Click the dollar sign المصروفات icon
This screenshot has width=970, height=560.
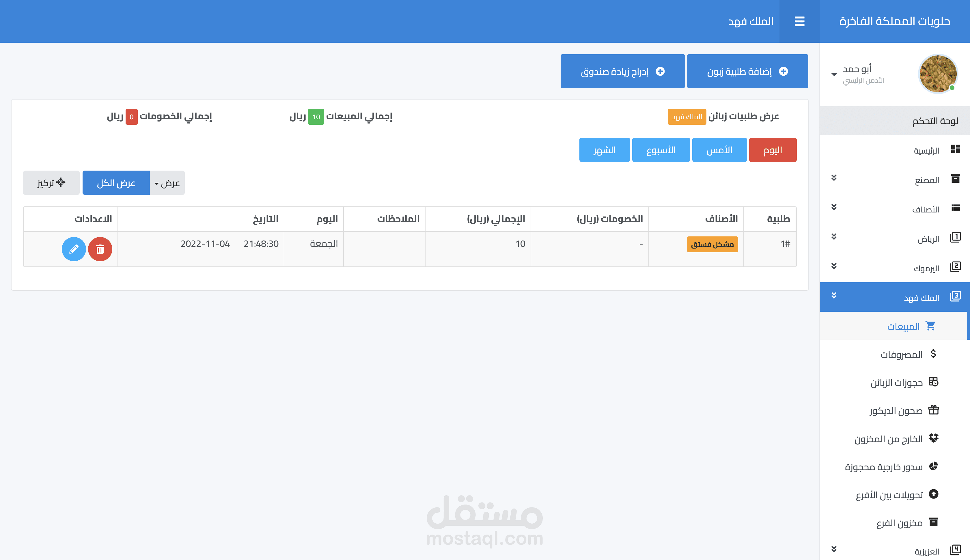point(933,354)
